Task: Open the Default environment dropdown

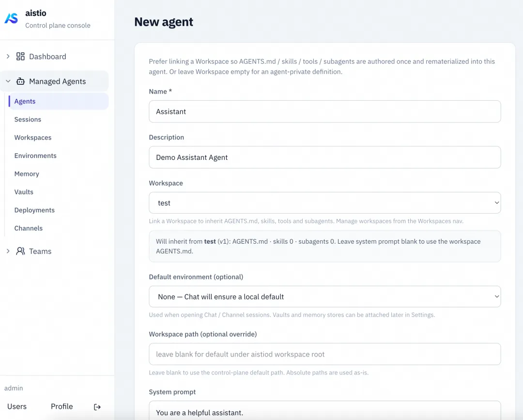Action: coord(324,296)
